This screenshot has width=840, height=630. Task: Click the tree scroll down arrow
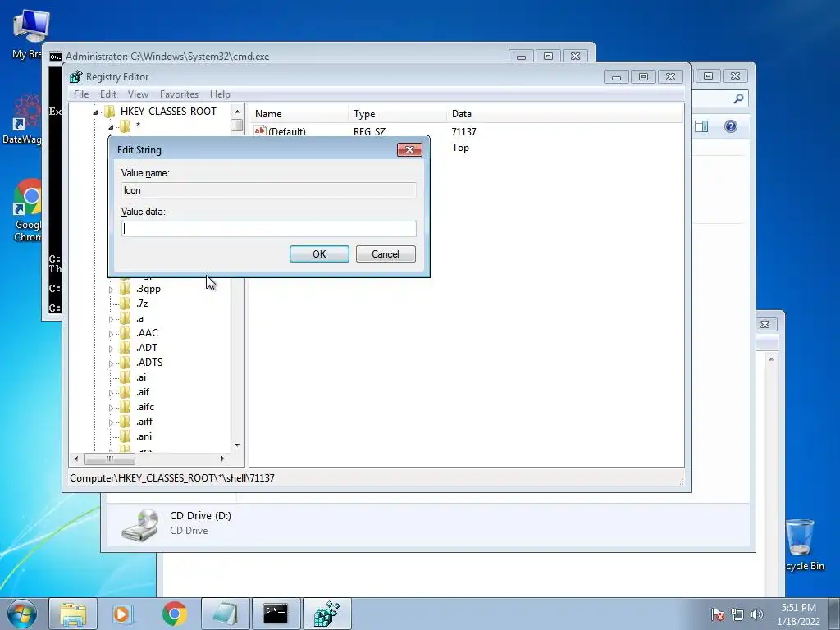237,445
